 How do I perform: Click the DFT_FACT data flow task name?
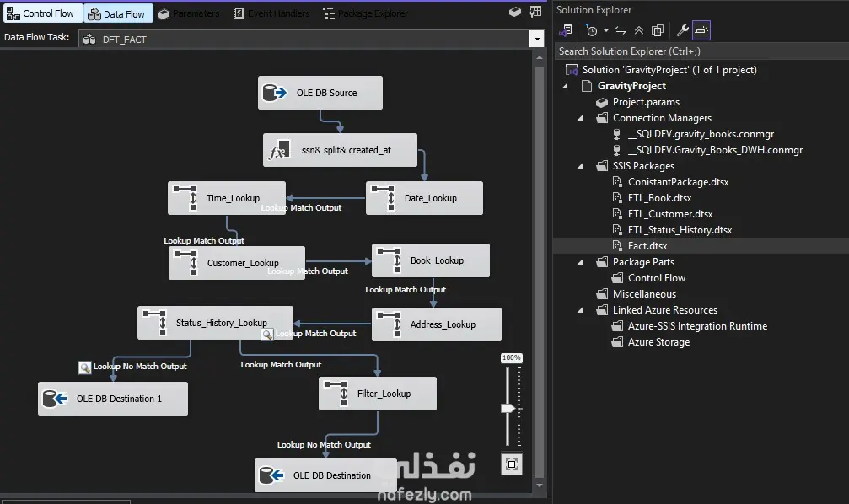pyautogui.click(x=124, y=40)
